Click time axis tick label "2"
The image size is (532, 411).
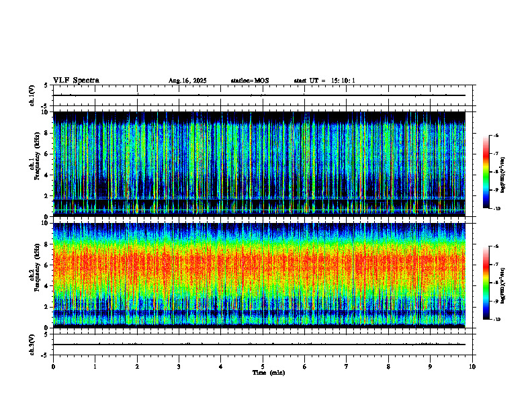click(137, 367)
